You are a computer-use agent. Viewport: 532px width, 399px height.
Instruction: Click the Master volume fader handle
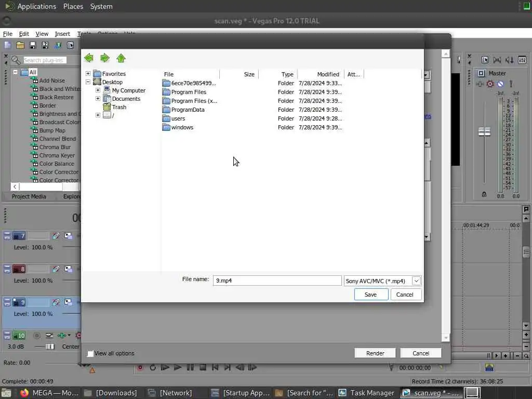click(484, 131)
